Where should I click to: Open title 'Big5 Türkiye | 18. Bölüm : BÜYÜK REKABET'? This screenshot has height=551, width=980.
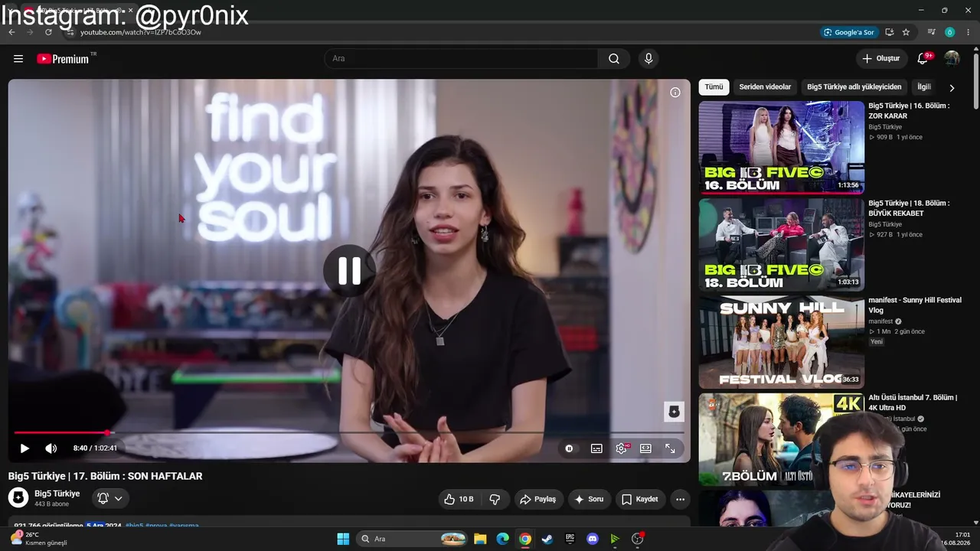point(909,208)
